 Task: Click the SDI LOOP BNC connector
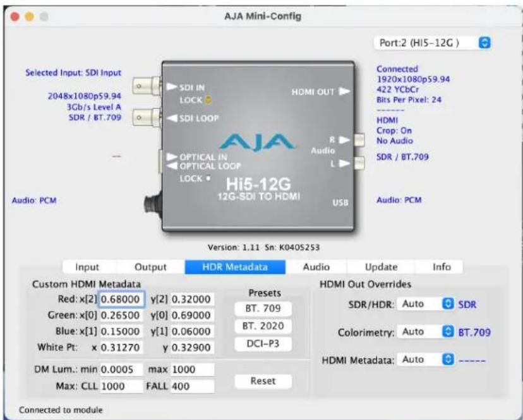[147, 117]
